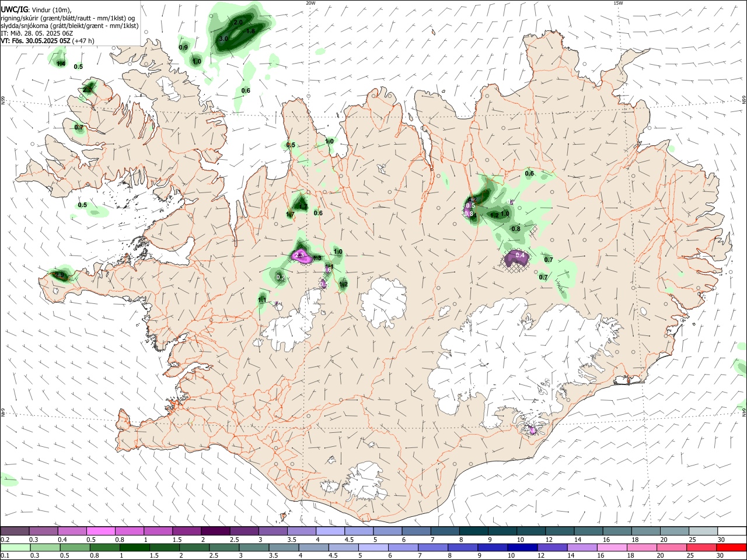The image size is (747, 560).
Task: Click the violet swatch labeled 14 in rain legend
Action: coord(581,547)
